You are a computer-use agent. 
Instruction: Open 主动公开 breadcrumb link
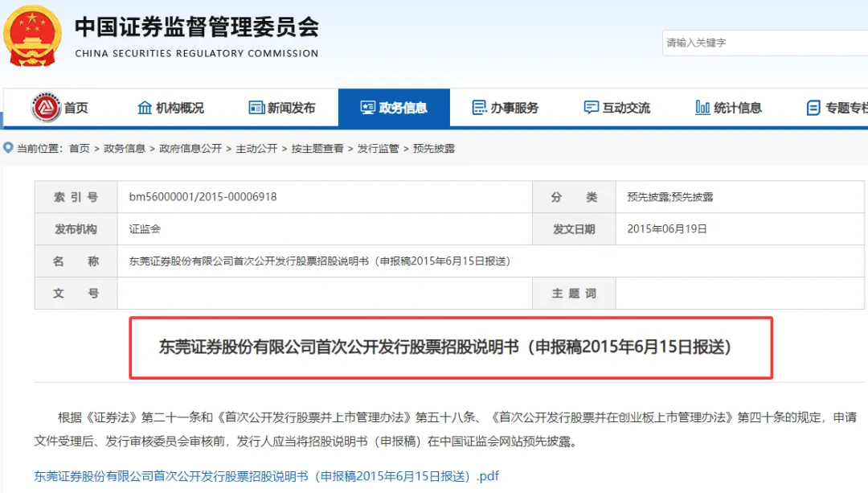(x=257, y=149)
